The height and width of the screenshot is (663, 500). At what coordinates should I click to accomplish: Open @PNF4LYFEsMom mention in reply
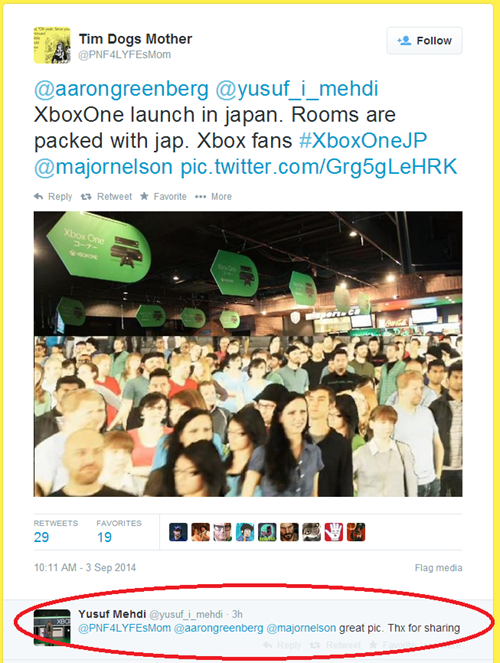click(x=125, y=628)
